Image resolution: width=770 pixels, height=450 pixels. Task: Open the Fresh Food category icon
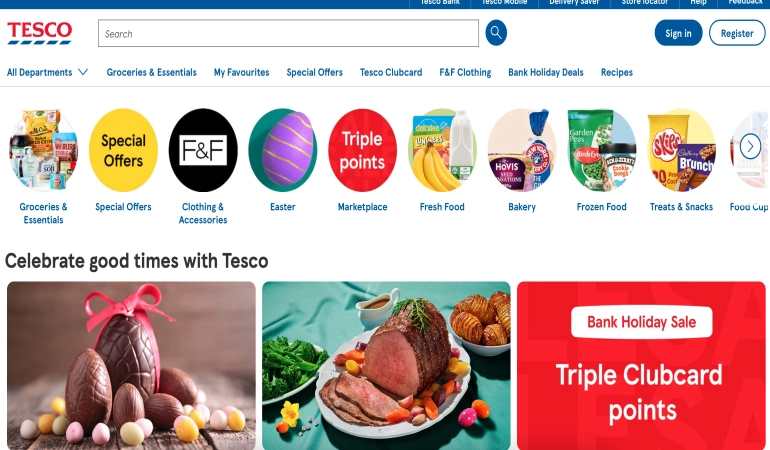442,150
